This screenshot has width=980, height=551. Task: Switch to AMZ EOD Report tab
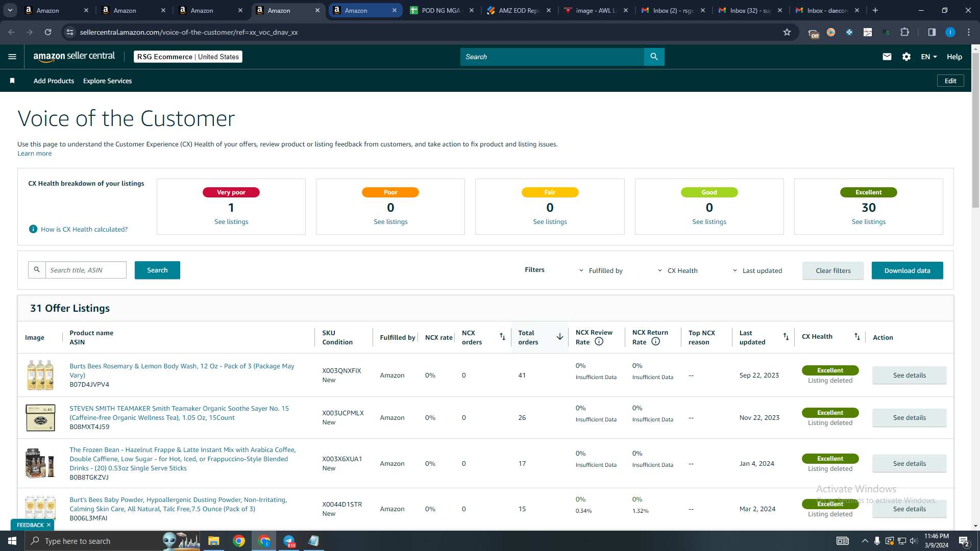pyautogui.click(x=519, y=10)
